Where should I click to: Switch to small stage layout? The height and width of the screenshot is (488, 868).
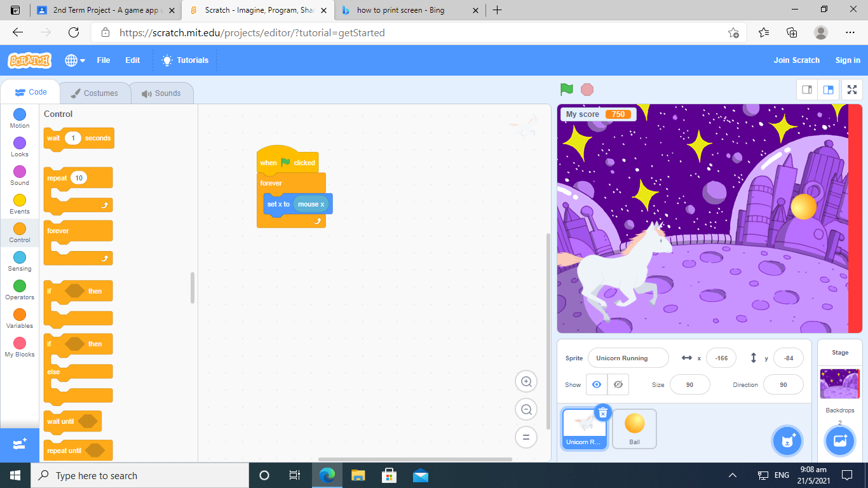pos(807,90)
